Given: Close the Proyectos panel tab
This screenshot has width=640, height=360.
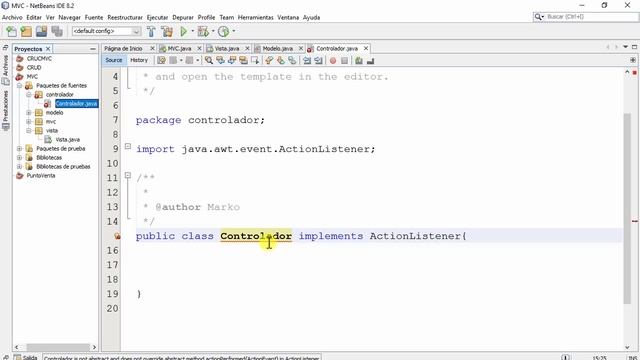Looking at the screenshot, I should (48, 49).
